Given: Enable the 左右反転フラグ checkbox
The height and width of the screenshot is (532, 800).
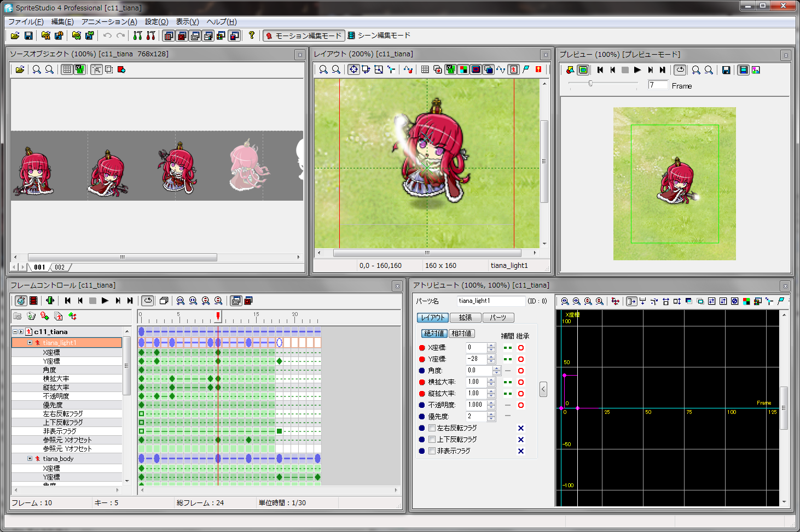Looking at the screenshot, I should pyautogui.click(x=432, y=428).
